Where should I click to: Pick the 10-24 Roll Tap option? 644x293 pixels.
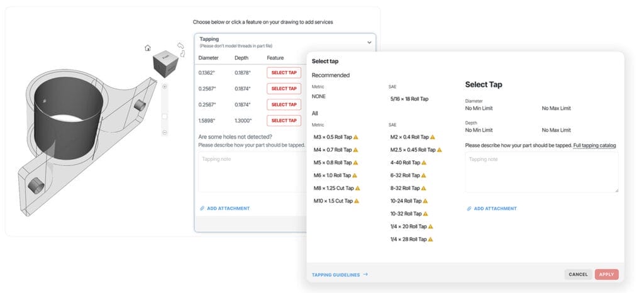click(x=405, y=201)
